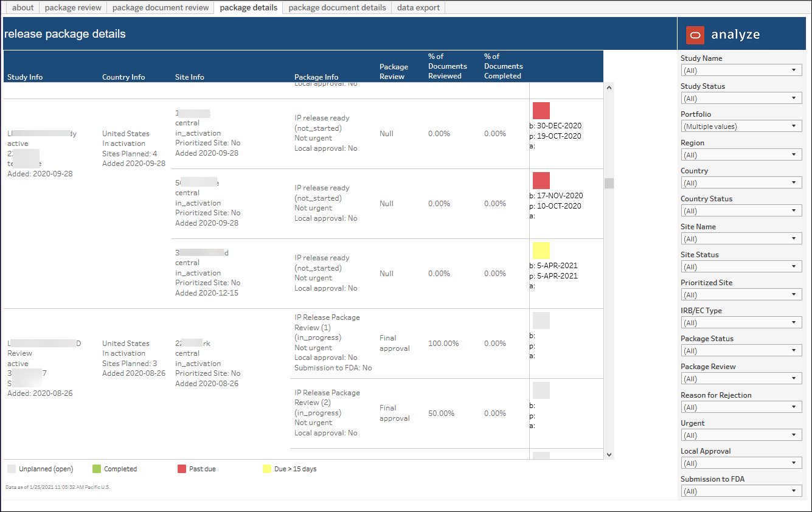
Task: Go to package document details tab
Action: (x=337, y=7)
